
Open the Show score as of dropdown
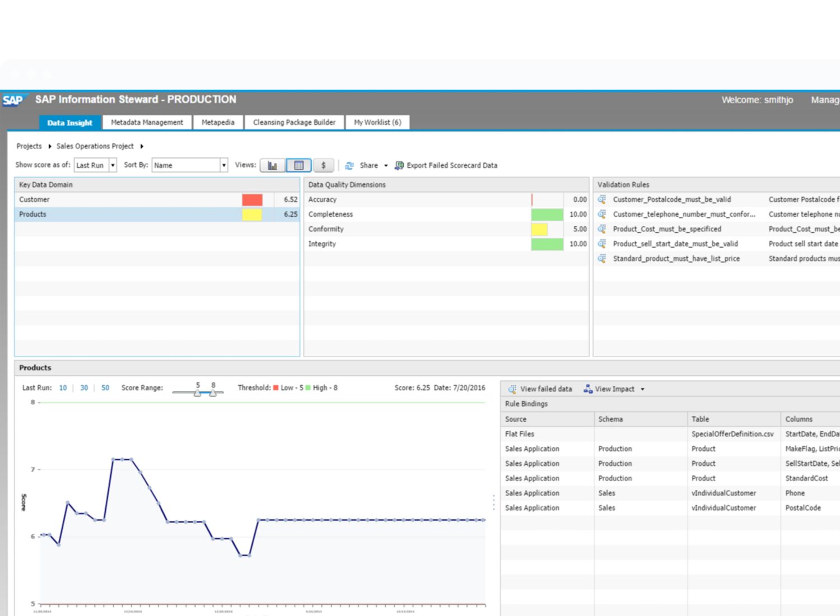coord(113,165)
